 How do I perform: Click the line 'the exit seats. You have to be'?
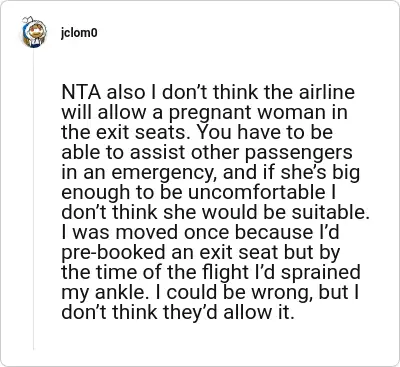pyautogui.click(x=197, y=132)
